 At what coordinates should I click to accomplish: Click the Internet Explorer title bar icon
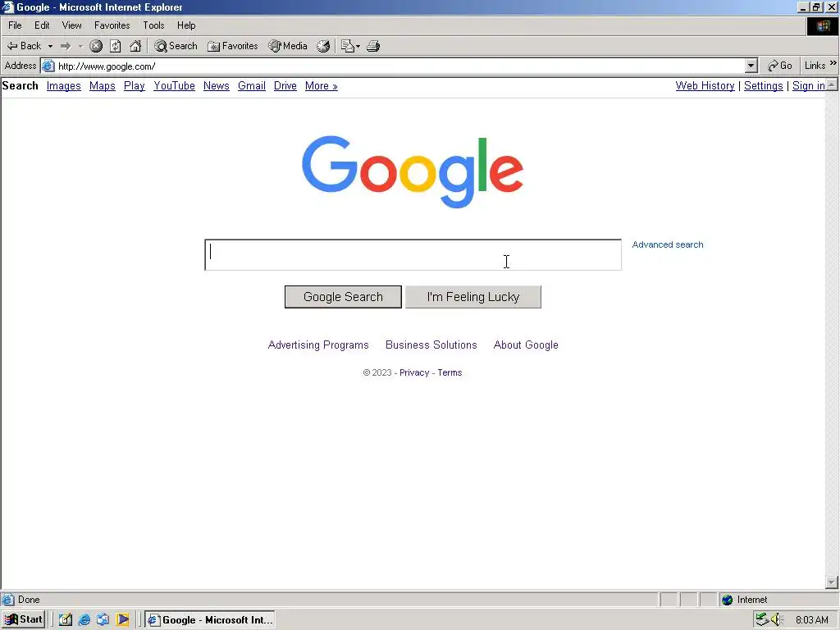pyautogui.click(x=7, y=7)
